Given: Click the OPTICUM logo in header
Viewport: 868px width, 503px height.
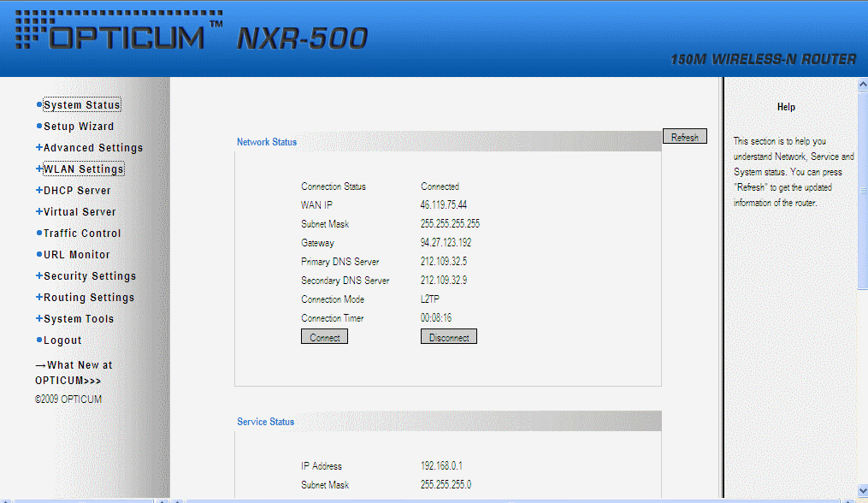Looking at the screenshot, I should coord(119,30).
